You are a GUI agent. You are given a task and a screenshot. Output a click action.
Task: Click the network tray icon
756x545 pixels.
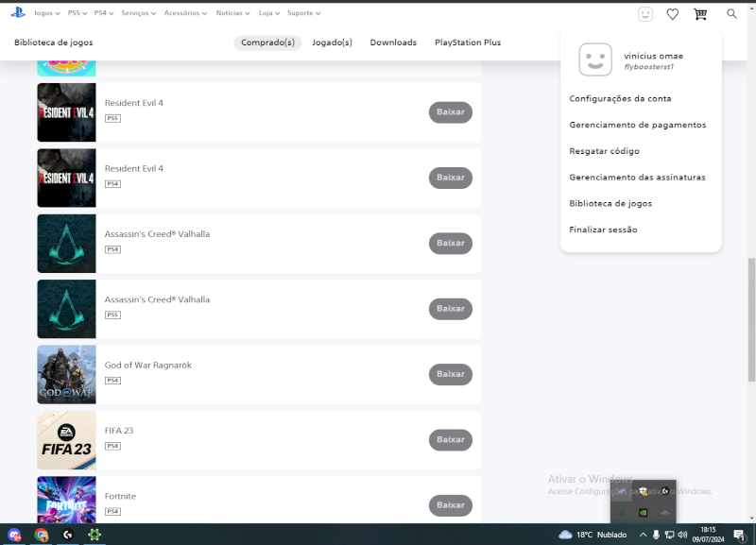[669, 535]
